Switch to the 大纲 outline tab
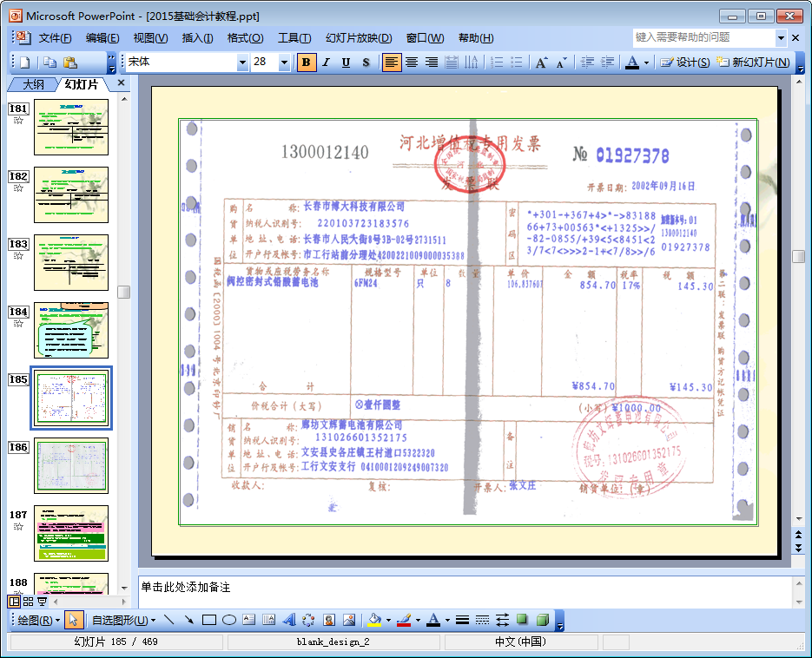The image size is (812, 658). coord(34,84)
